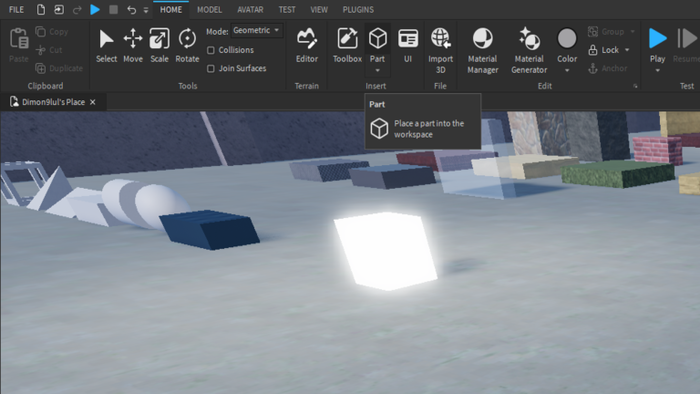Undo with the top bar arrow
This screenshot has width=700, height=394.
click(x=131, y=9)
